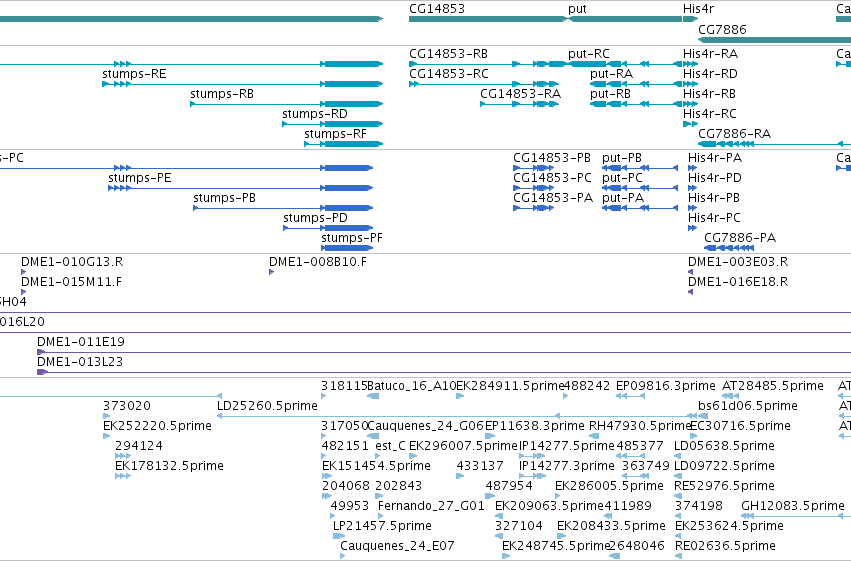This screenshot has width=851, height=561.
Task: Click His4r-RC transcript label
Action: (709, 114)
